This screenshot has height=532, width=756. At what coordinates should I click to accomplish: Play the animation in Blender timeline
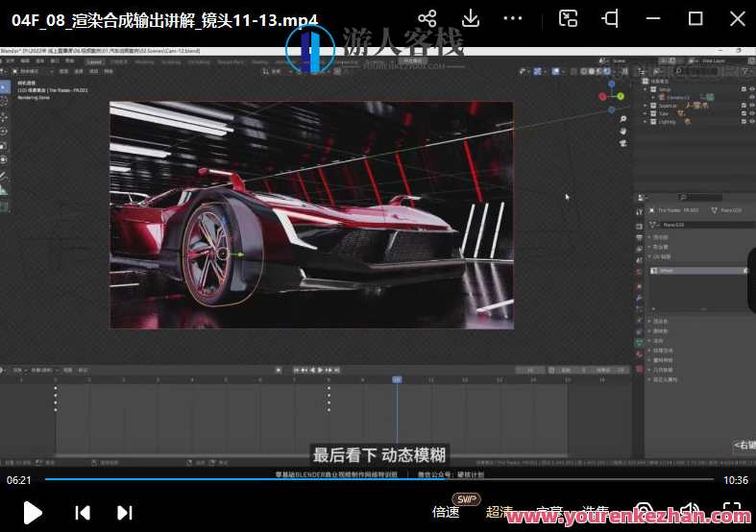coord(320,370)
